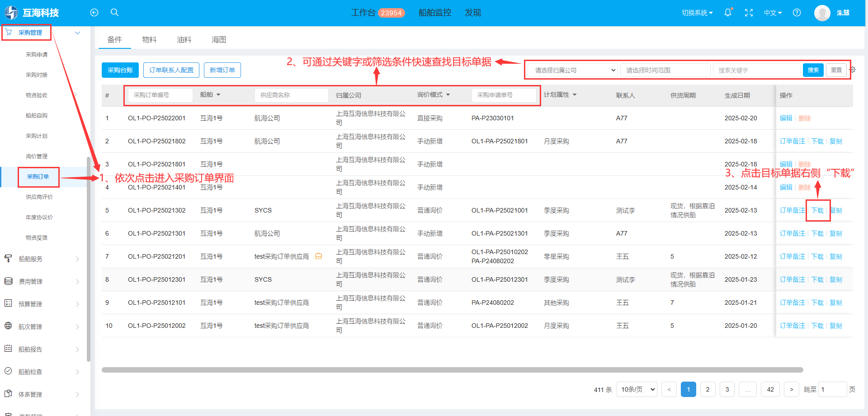The height and width of the screenshot is (416, 868).
Task: Select 采购申请 in the sidebar
Action: coord(37,55)
